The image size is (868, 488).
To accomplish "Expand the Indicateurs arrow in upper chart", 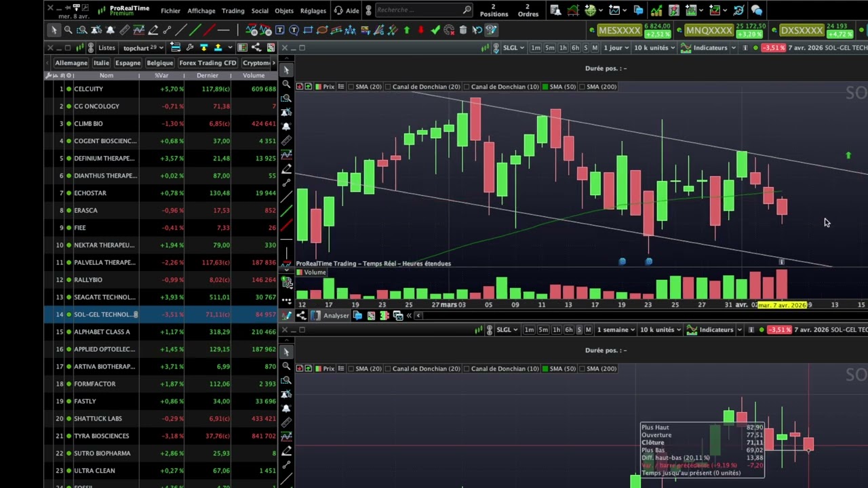I will [733, 47].
